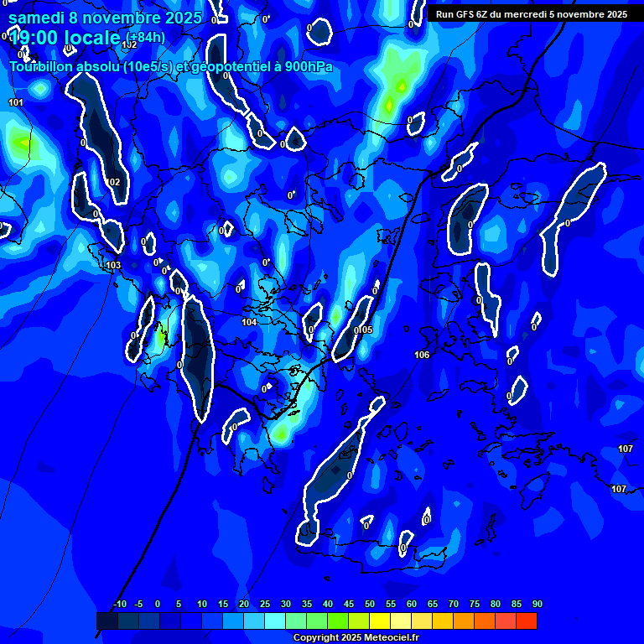Click the Run GFS 6Z model run label
Image resolution: width=644 pixels, height=644 pixels.
pyautogui.click(x=531, y=14)
